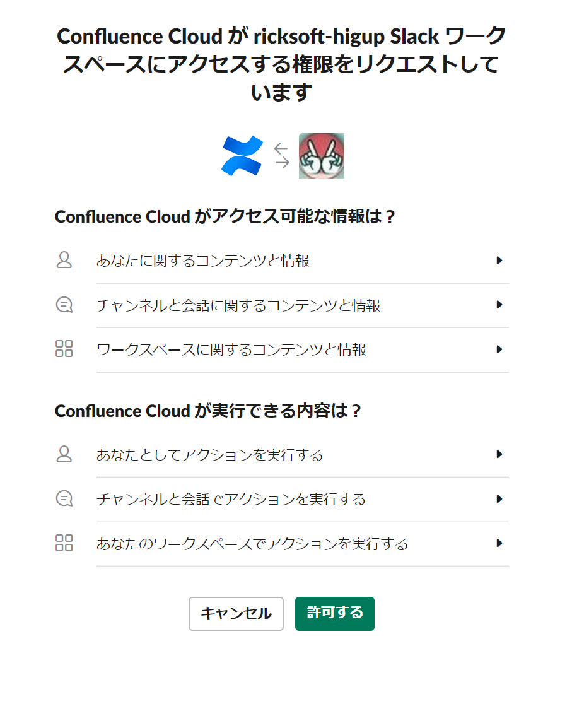Viewport: 572px width, 728px height.
Task: Click the grid icon beside ワークスペースに関するコンテンツと情報
Action: click(x=64, y=349)
